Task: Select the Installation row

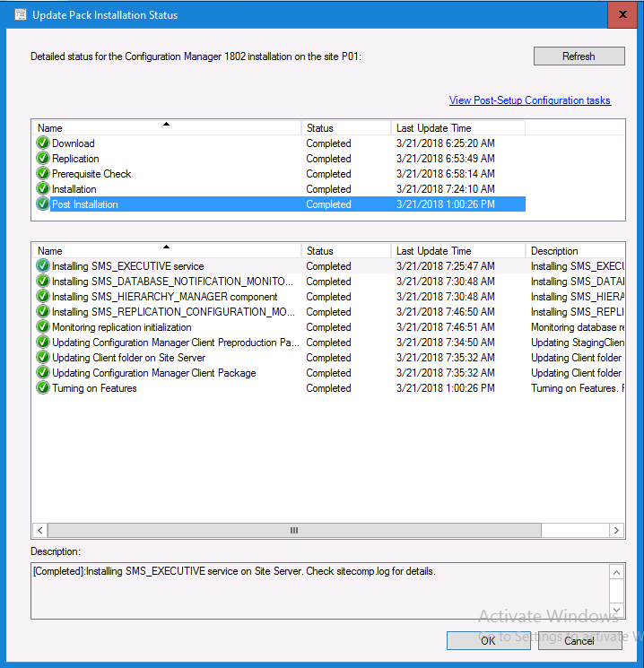Action: (280, 189)
